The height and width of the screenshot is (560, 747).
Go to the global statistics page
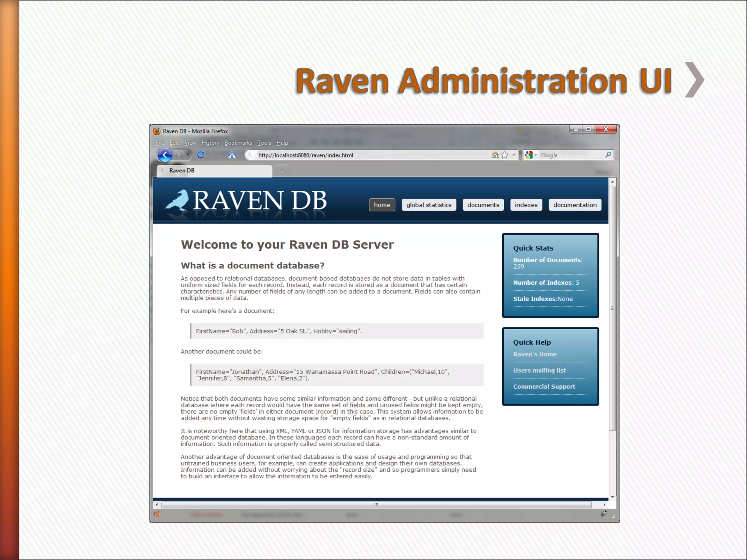tap(429, 205)
